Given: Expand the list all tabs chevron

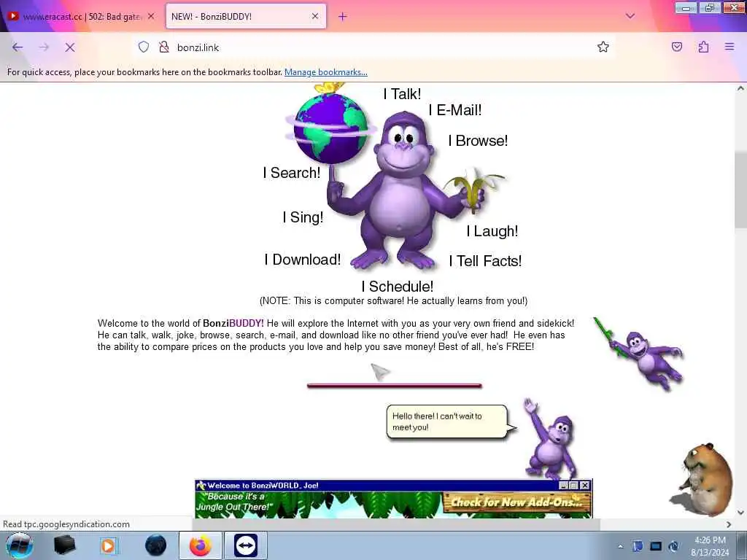Looking at the screenshot, I should [630, 16].
